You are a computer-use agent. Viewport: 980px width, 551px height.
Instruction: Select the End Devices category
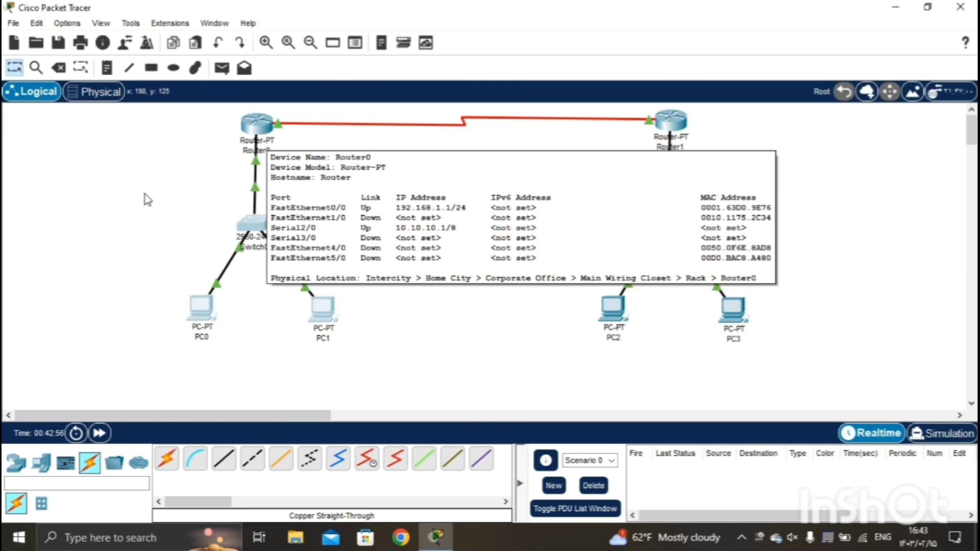[x=41, y=463]
